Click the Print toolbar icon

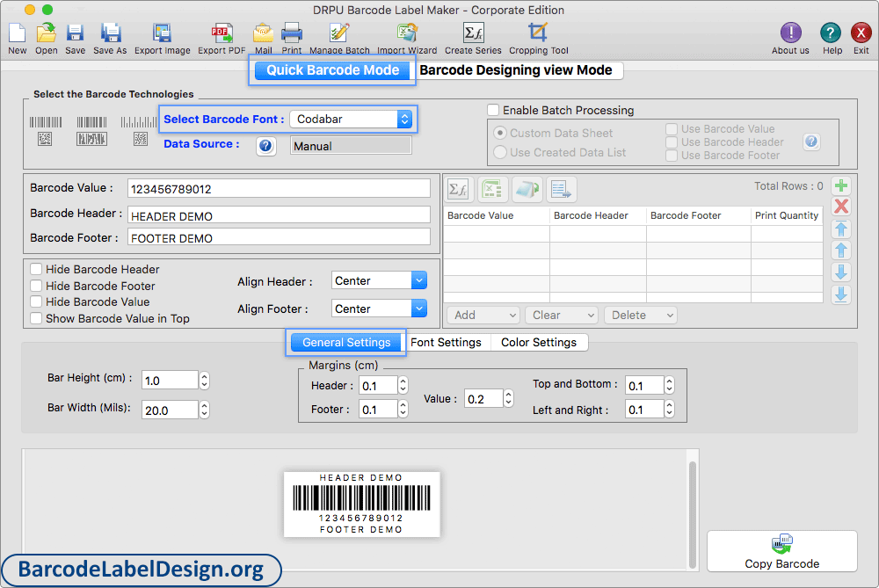tap(292, 33)
